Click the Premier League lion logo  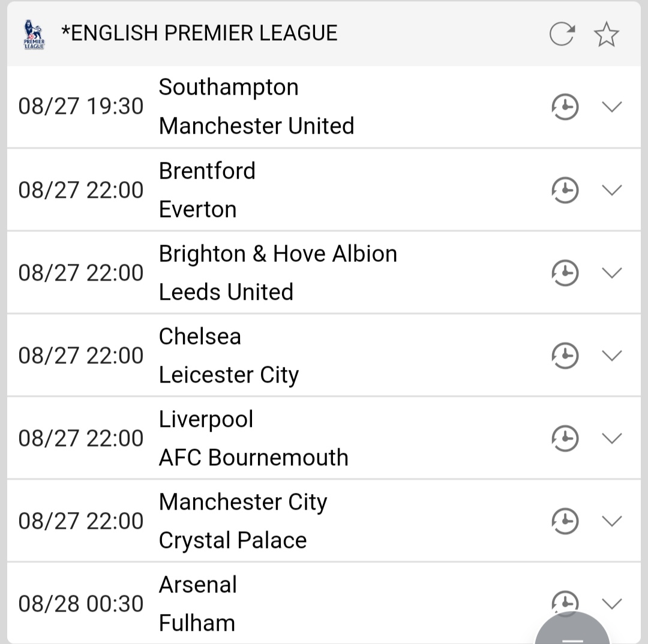34,34
